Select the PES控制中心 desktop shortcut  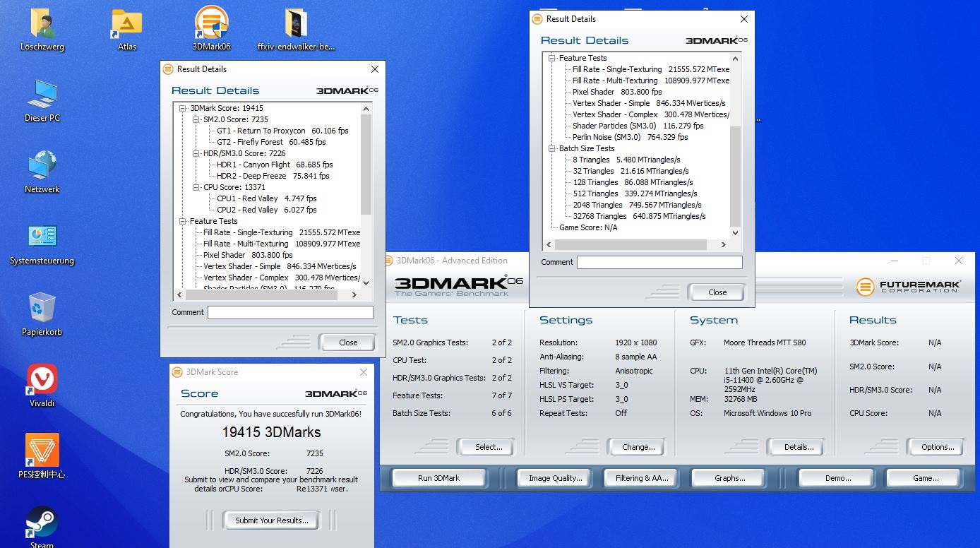tap(42, 457)
